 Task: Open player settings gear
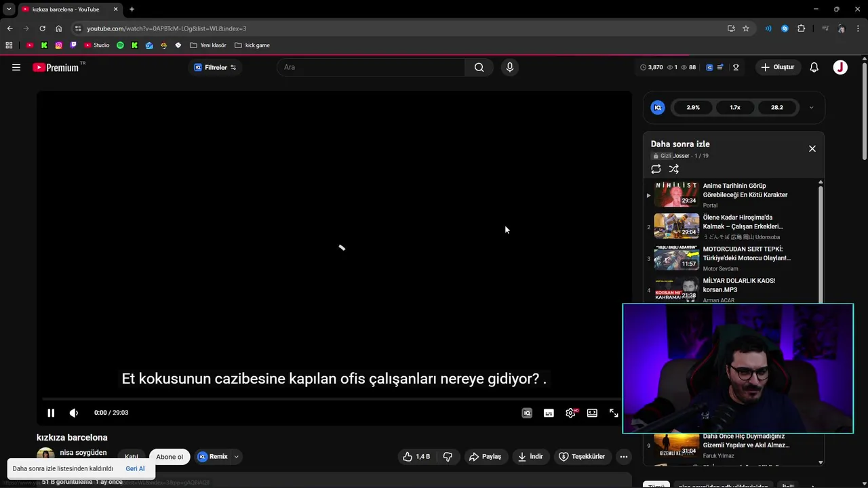pyautogui.click(x=570, y=413)
